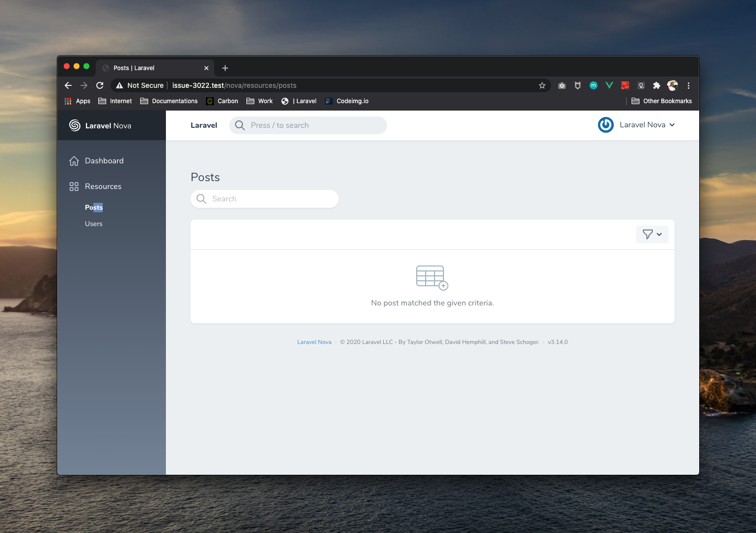Open the Lighthouse extension icon

pos(640,85)
